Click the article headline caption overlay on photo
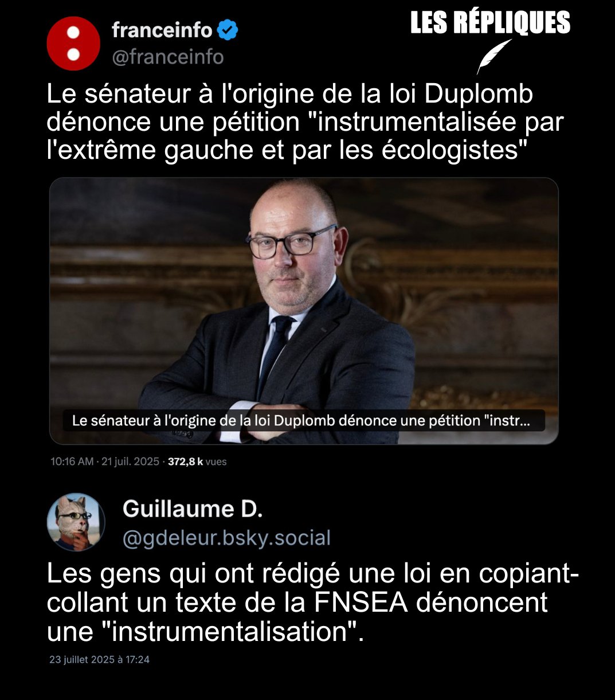 pos(304,420)
